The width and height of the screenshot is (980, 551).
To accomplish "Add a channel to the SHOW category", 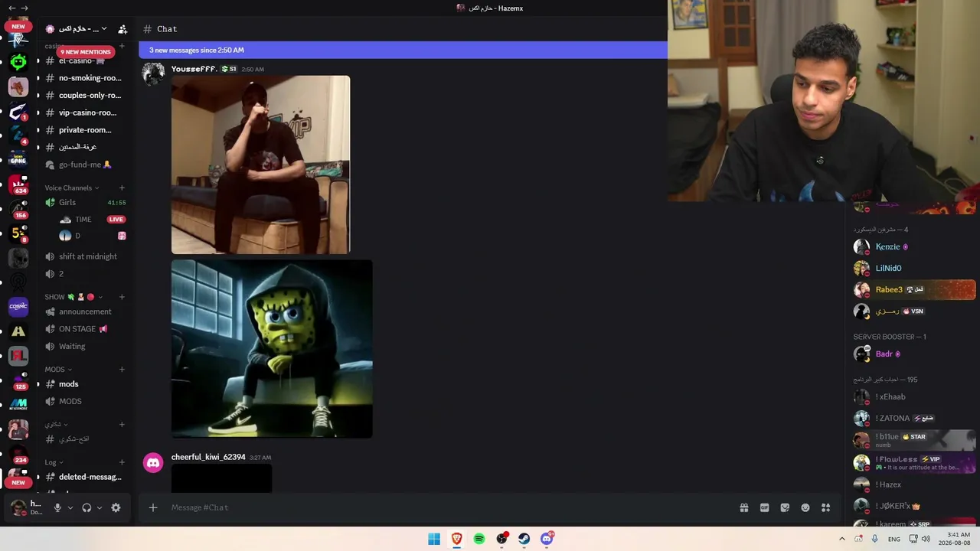I will [x=122, y=297].
